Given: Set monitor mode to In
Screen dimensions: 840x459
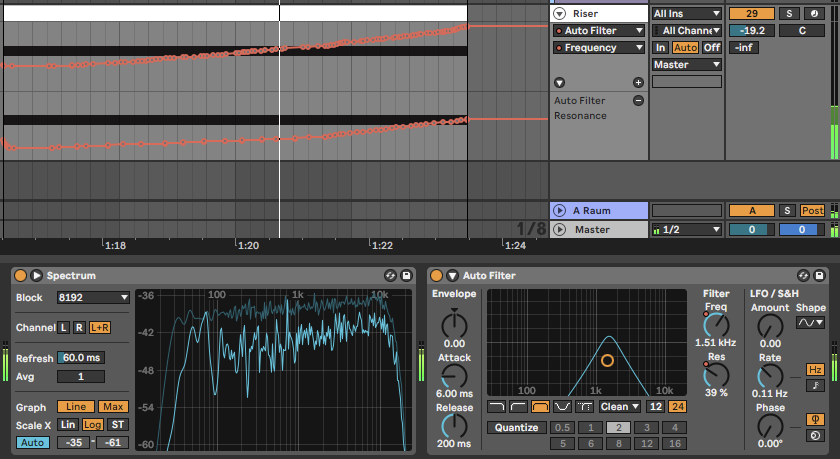Looking at the screenshot, I should pos(660,48).
